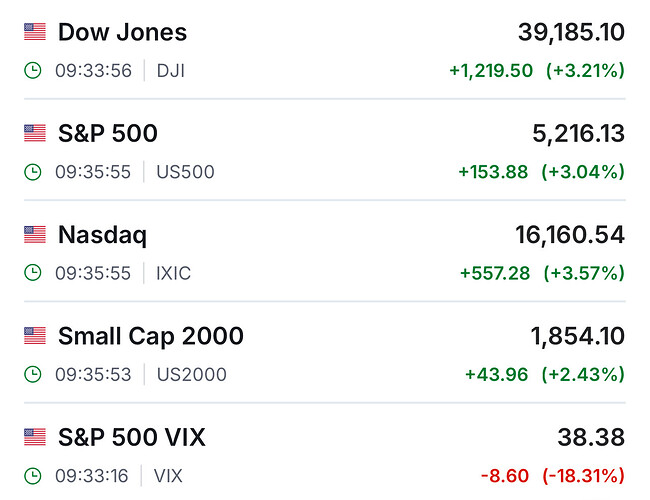650x500 pixels.
Task: Click the IXIC ticker symbol
Action: [x=176, y=273]
